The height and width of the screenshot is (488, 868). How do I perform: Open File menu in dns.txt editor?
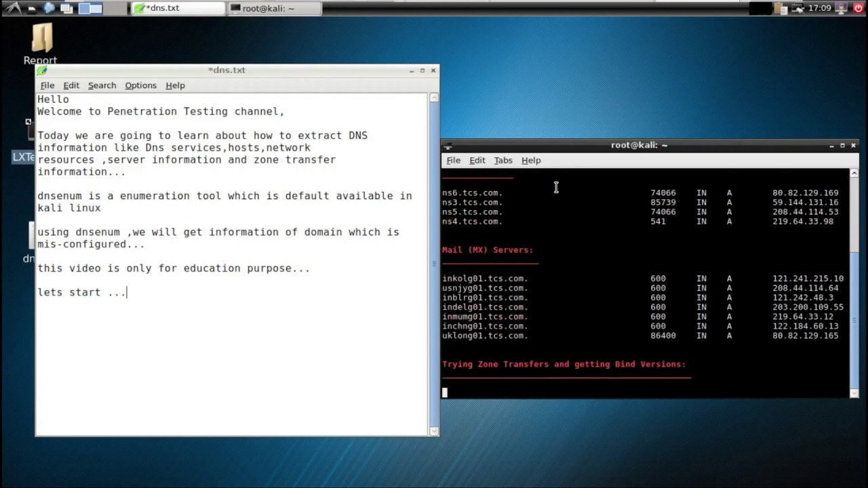(47, 85)
